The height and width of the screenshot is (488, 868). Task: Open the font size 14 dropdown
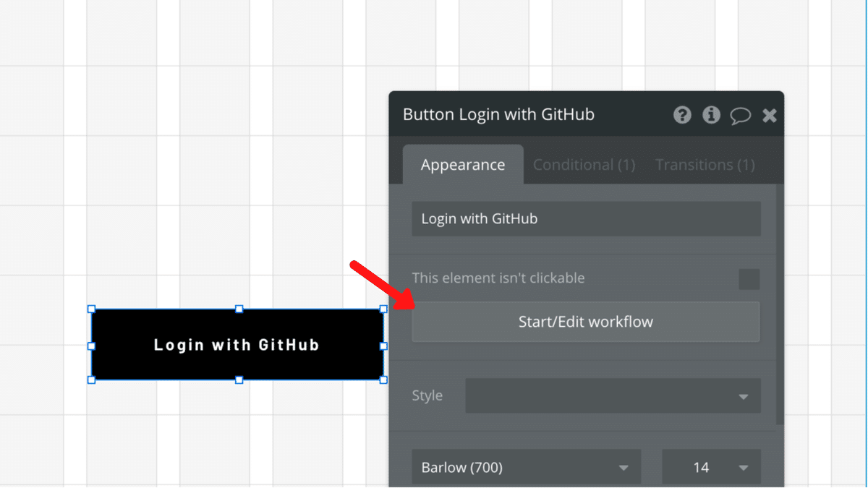[710, 467]
